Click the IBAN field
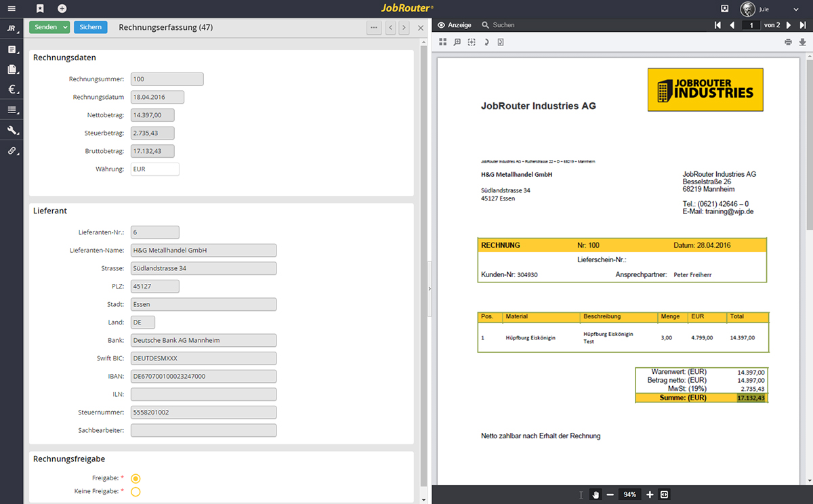The width and height of the screenshot is (813, 504). click(203, 376)
